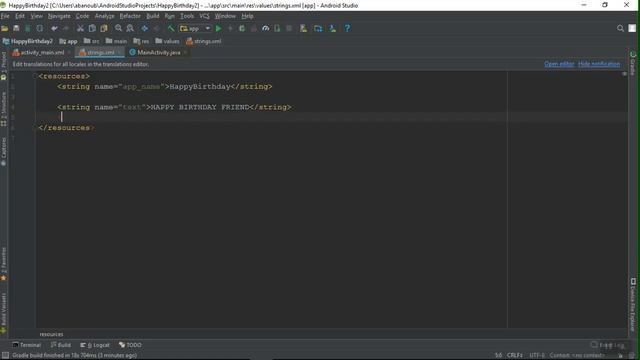Open the Logcat tool window
This screenshot has width=640, height=360.
click(95, 345)
